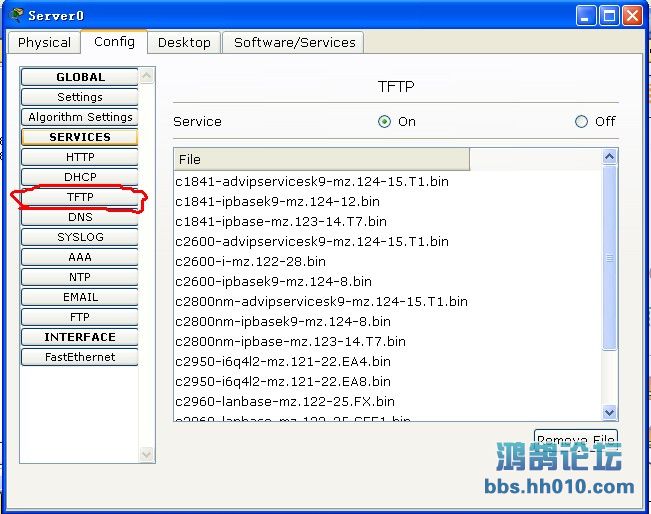Click sidebar scroll down arrow

point(146,454)
